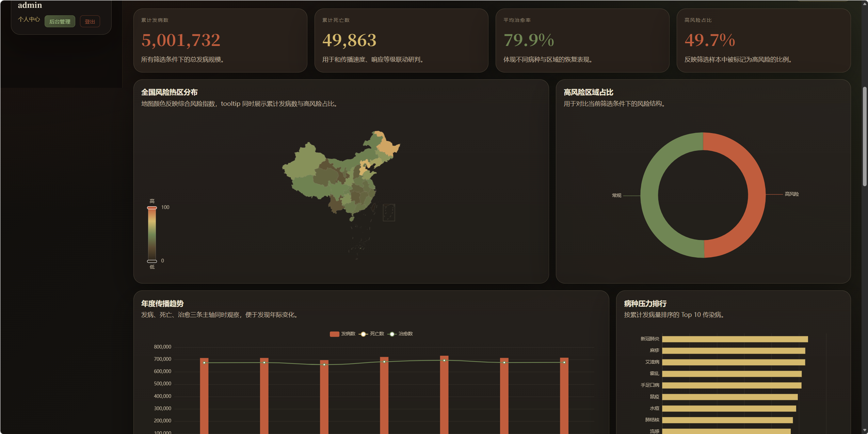The width and height of the screenshot is (868, 434).
Task: Select the 手足口病 ranking bar
Action: (731, 385)
